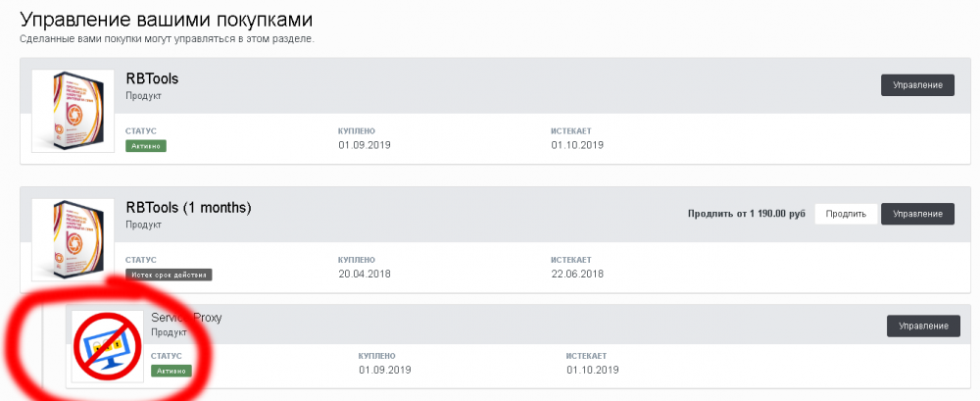Click first RBTools expiry date 01.10.2019

tap(577, 145)
